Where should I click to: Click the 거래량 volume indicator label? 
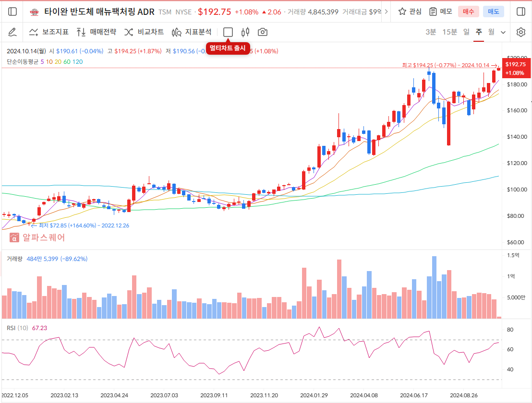pos(14,259)
